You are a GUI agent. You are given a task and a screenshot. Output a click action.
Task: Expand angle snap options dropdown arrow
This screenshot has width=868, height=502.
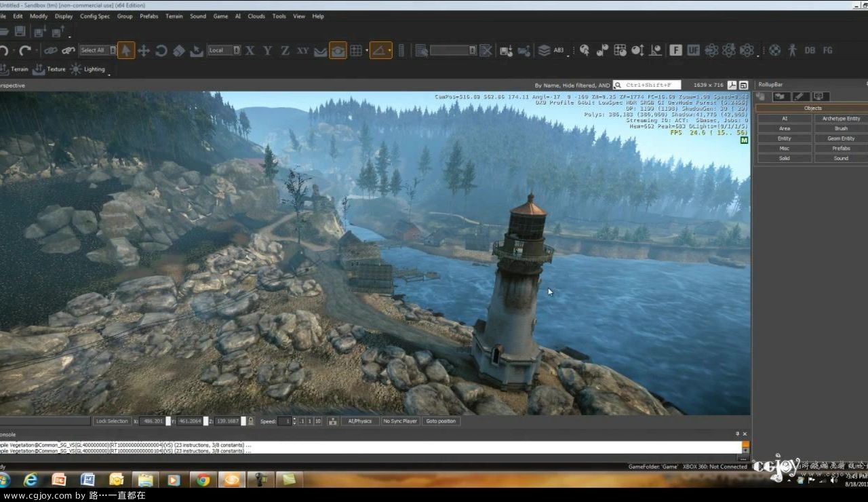(390, 50)
